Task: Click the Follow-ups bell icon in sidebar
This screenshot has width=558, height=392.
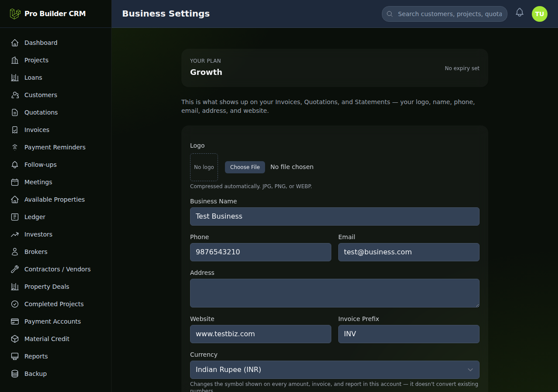Action: [x=15, y=165]
